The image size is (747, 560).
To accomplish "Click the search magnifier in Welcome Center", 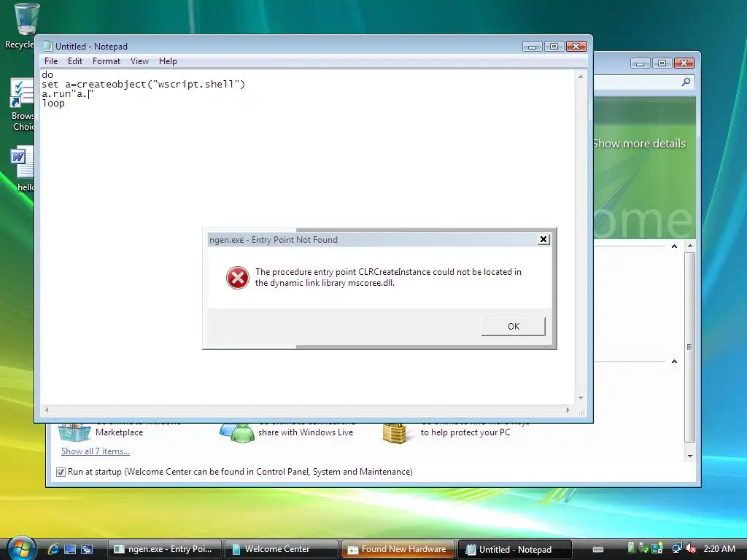I will pos(686,82).
